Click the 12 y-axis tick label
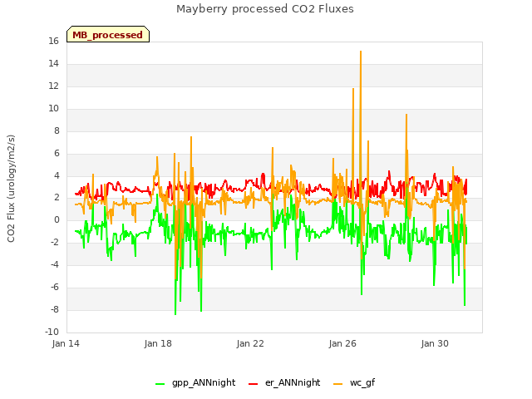532x399 pixels. (53, 86)
